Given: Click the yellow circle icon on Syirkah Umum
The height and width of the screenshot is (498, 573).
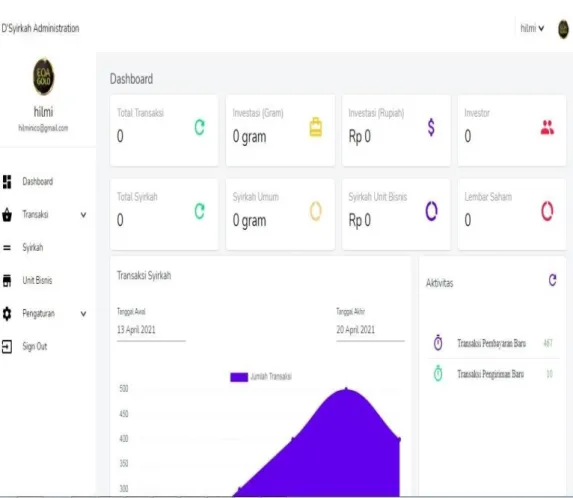Looking at the screenshot, I should [x=316, y=211].
